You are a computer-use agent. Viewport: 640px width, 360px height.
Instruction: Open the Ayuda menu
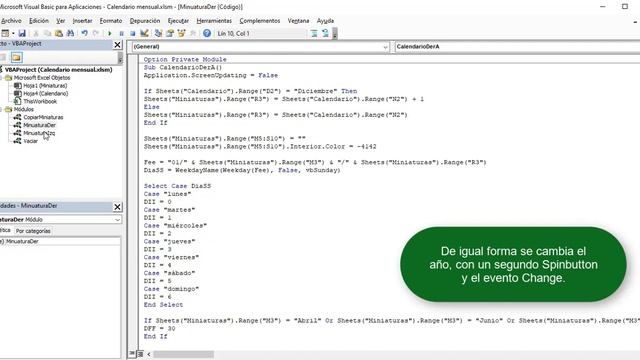pos(325,21)
